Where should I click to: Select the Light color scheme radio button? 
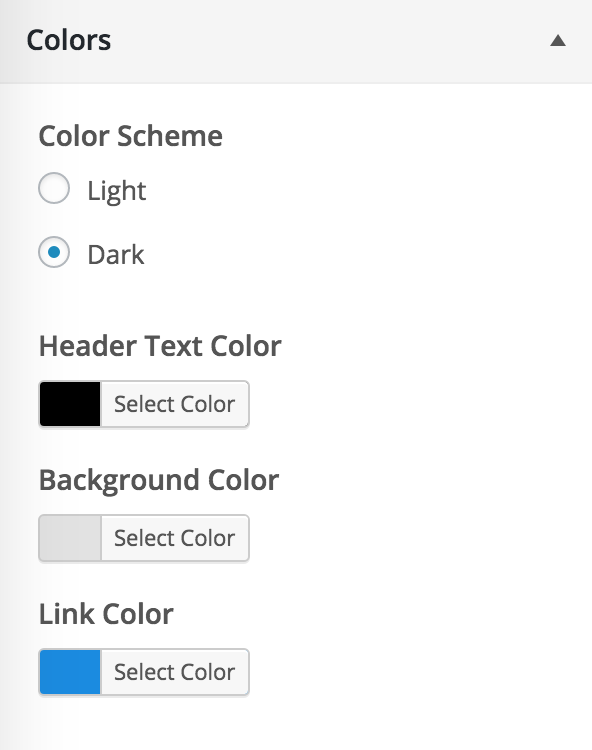point(54,188)
